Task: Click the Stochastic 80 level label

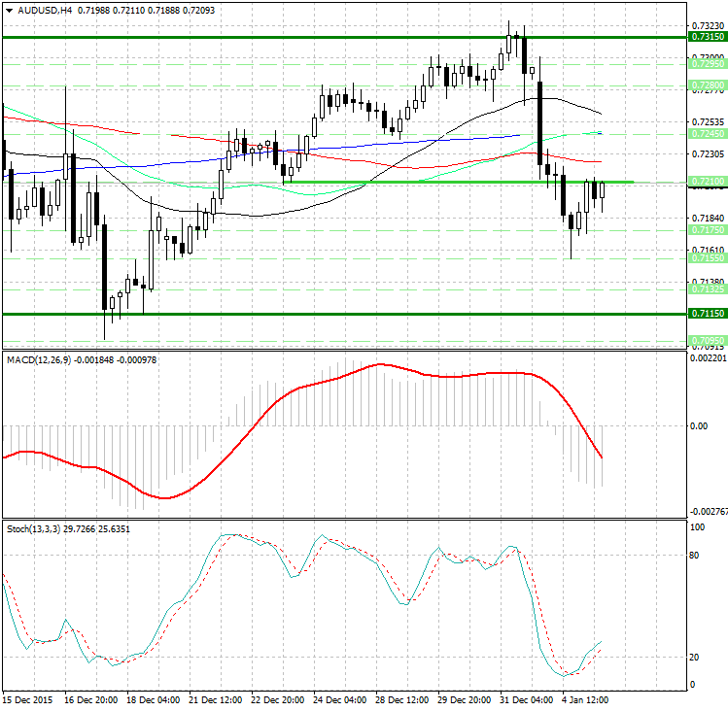Action: click(x=695, y=557)
